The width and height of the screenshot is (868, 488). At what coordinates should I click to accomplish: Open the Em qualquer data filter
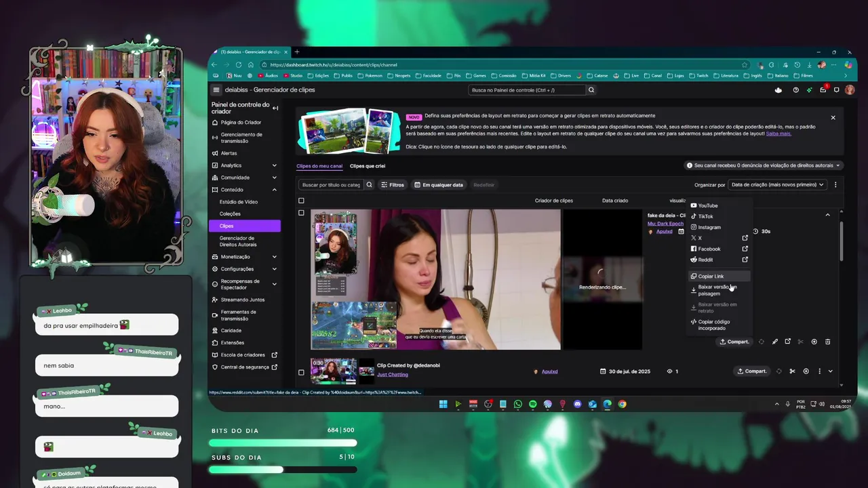(439, 185)
